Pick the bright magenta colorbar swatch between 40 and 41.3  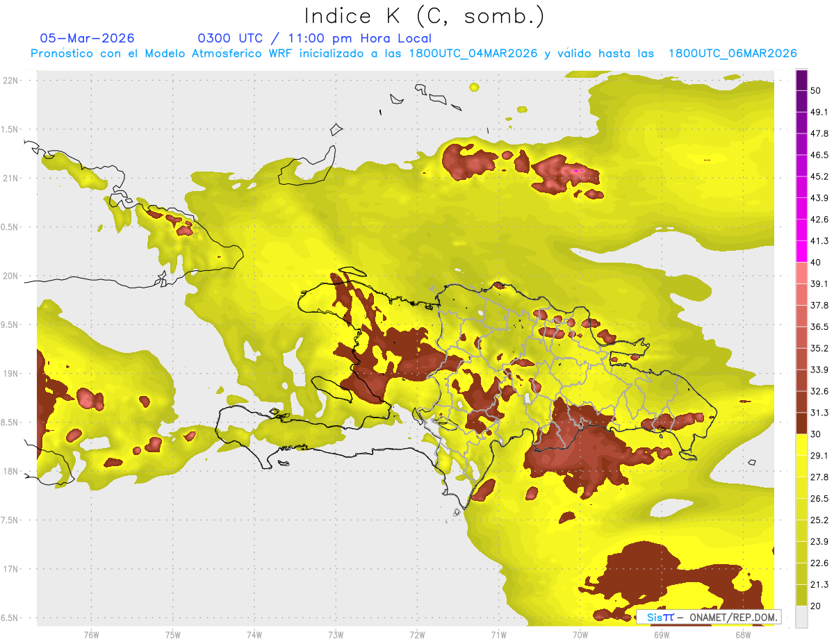coord(801,251)
